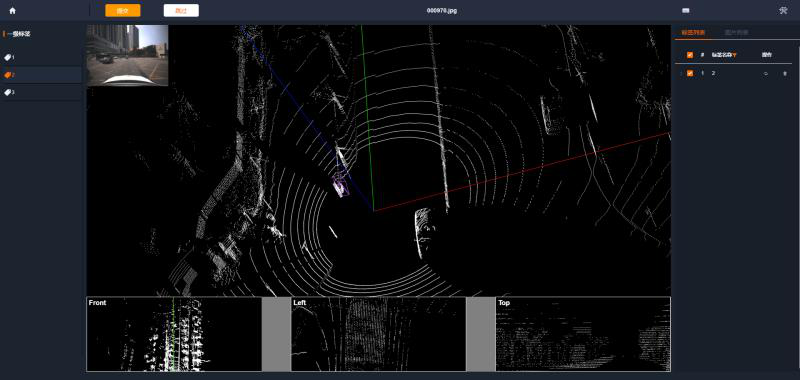The image size is (800, 380).
Task: Click the white skip button
Action: [181, 10]
